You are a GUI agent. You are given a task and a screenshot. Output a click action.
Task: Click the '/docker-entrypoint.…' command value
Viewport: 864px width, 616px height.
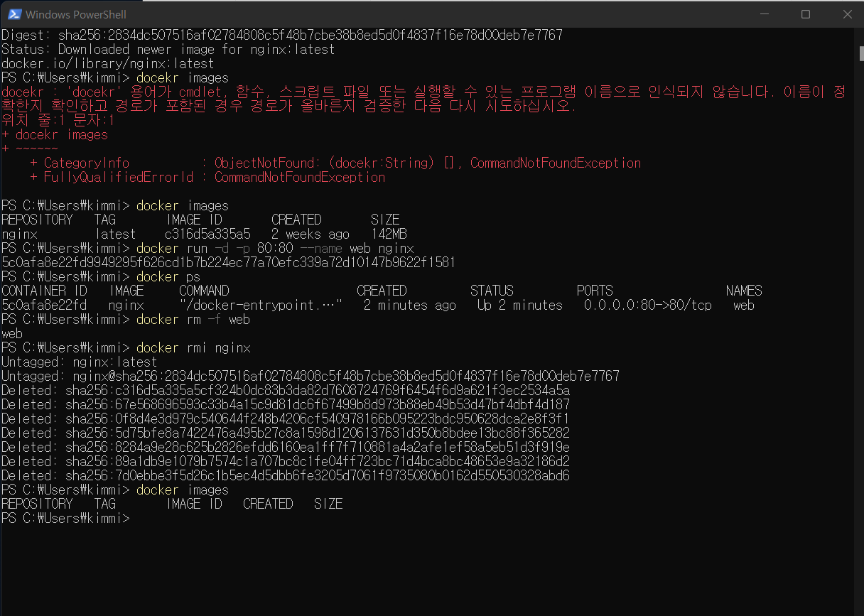[261, 305]
